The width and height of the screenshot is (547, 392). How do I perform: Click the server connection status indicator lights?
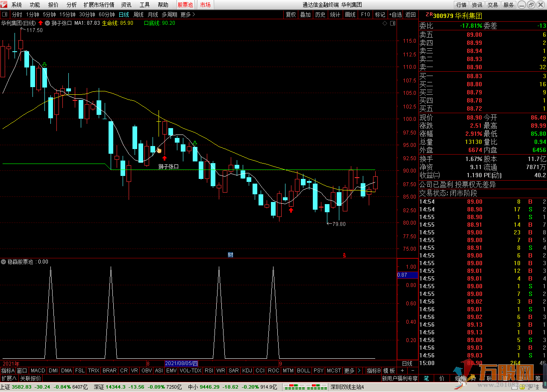click(x=305, y=387)
